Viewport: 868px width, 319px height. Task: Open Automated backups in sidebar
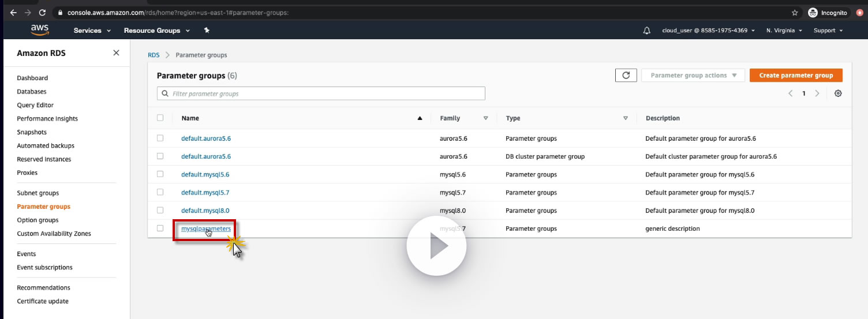click(x=46, y=145)
